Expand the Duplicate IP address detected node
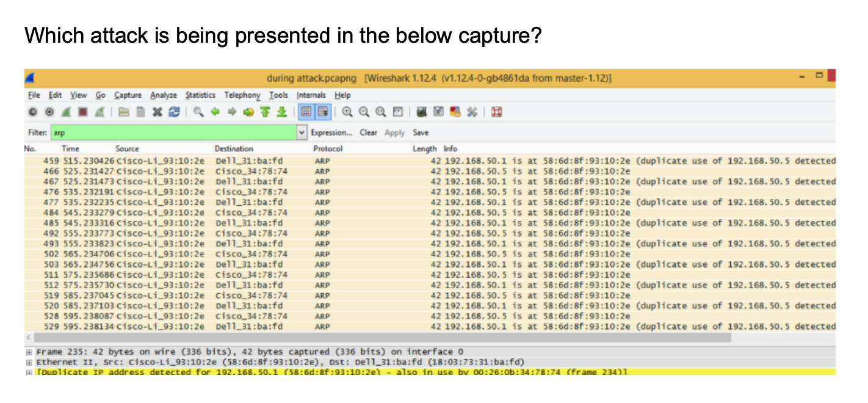Viewport: 868px width, 403px height. point(28,372)
